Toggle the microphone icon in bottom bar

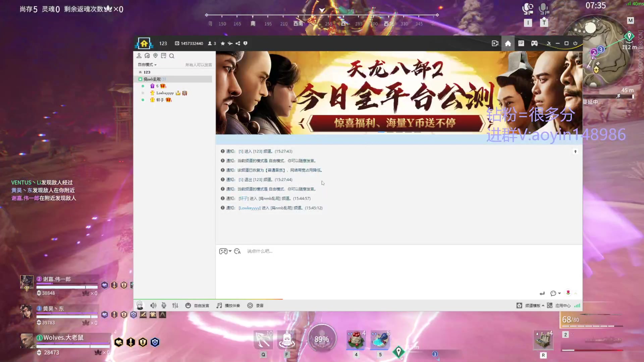(x=164, y=305)
